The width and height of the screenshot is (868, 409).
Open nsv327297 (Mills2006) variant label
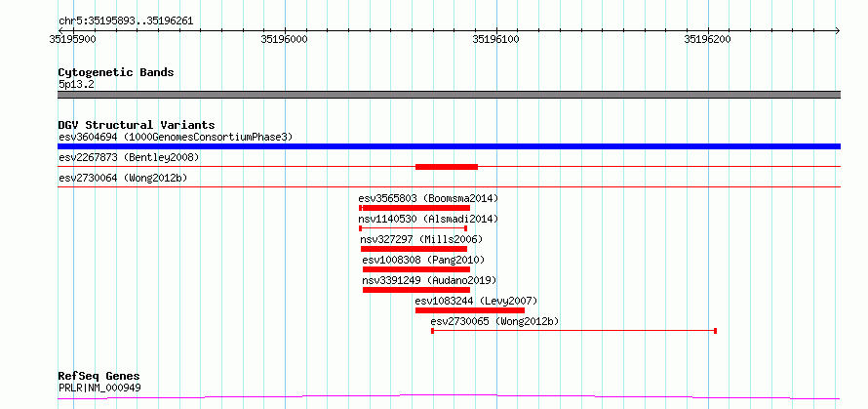pyautogui.click(x=422, y=239)
